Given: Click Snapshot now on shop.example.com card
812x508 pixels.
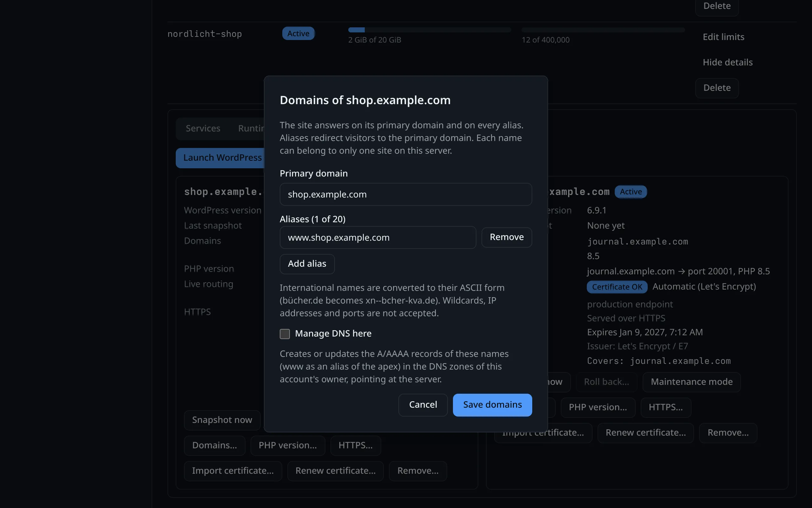Looking at the screenshot, I should pyautogui.click(x=222, y=420).
